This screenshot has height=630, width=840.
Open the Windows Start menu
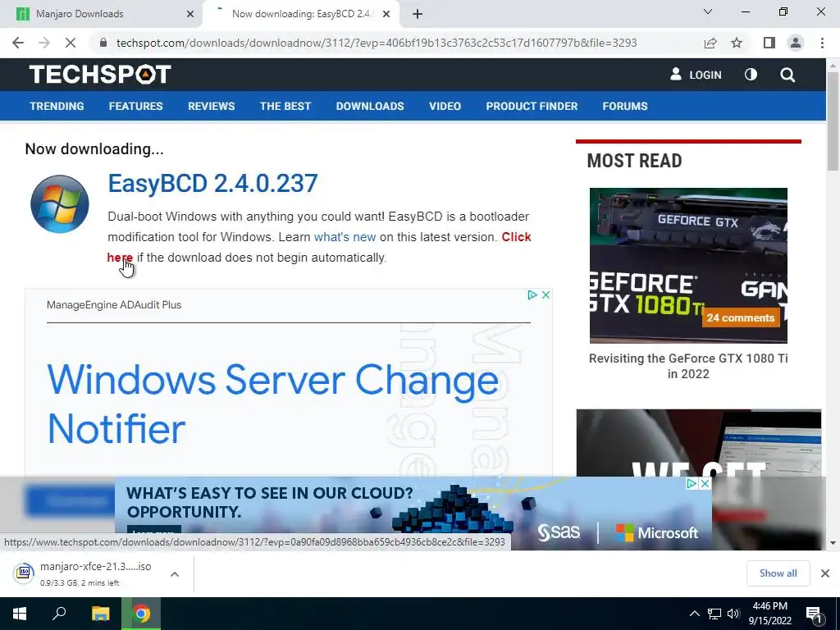click(x=20, y=614)
